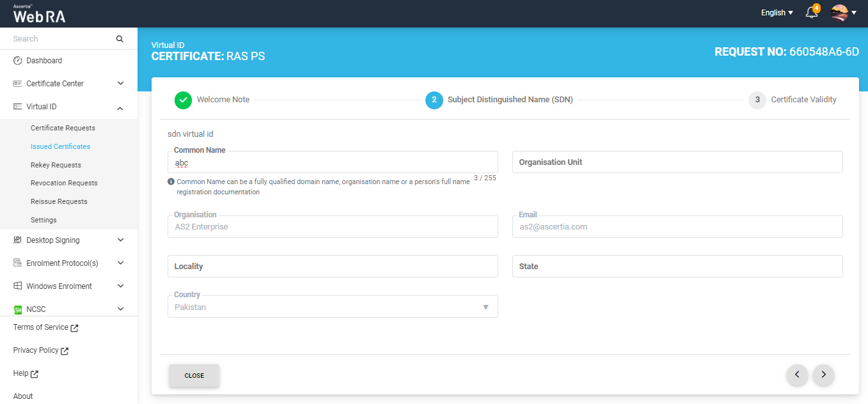Viewport: 868px width, 404px height.
Task: Go to next step with right arrow
Action: (x=823, y=375)
